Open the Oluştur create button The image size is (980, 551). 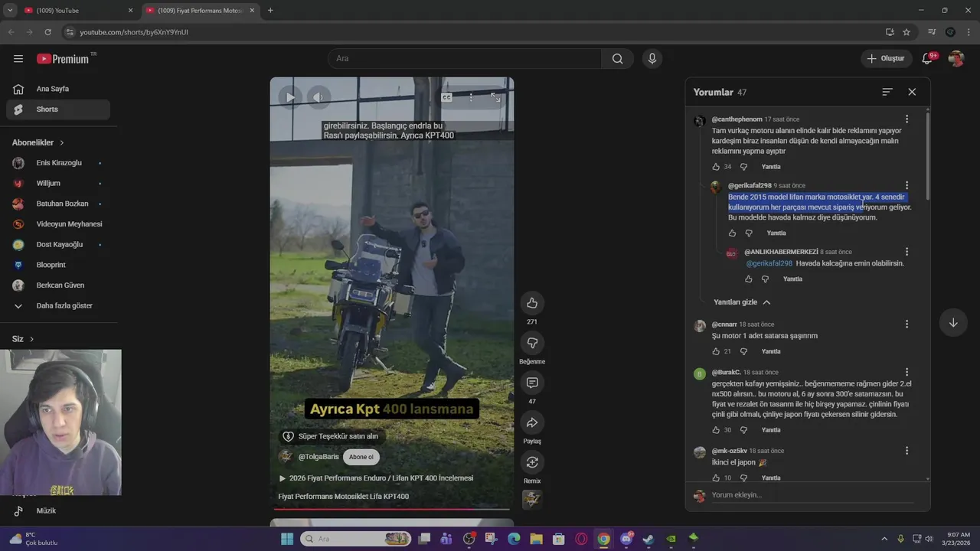pos(886,59)
